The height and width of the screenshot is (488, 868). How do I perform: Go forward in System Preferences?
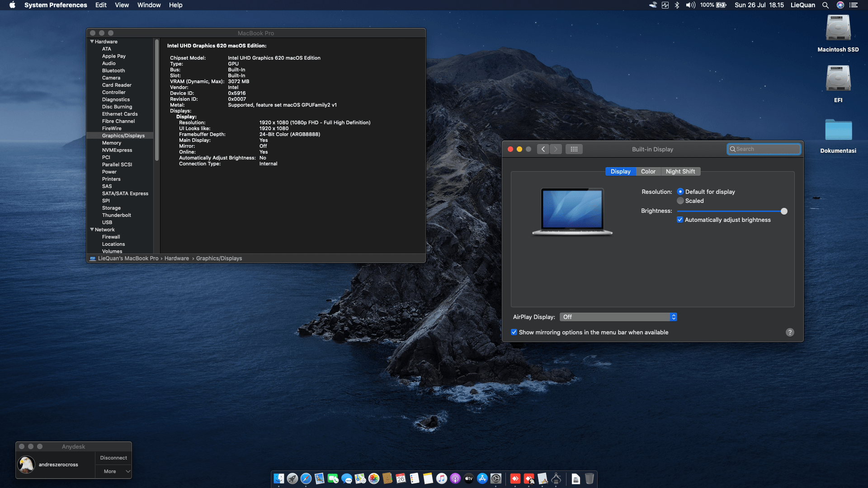(556, 149)
